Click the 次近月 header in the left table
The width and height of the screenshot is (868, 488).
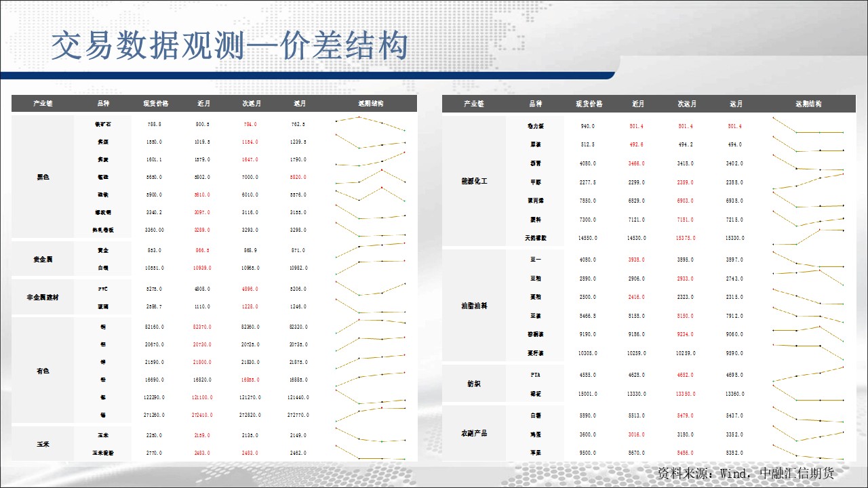[x=252, y=104]
